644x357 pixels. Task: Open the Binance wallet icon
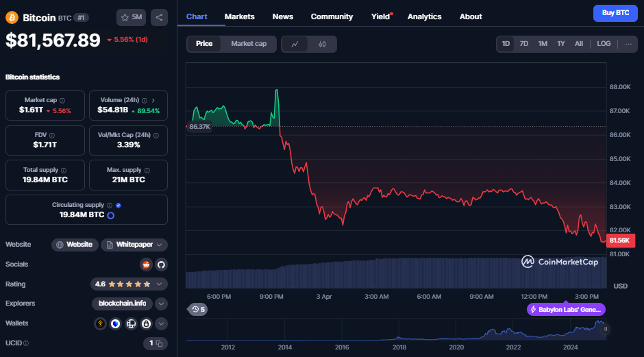(100, 323)
